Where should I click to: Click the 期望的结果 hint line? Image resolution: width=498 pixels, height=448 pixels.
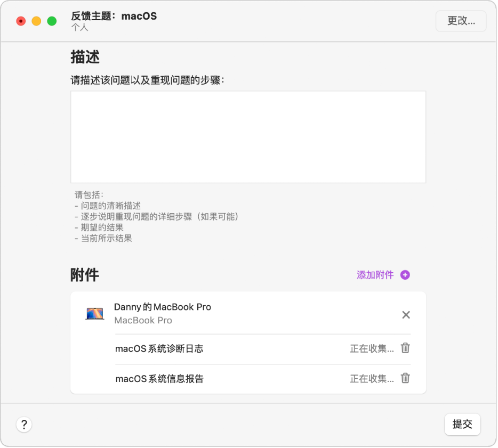(x=99, y=227)
